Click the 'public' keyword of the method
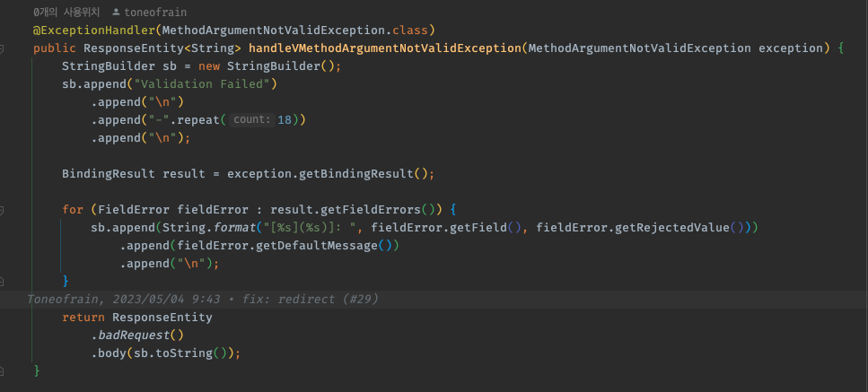Image resolution: width=868 pixels, height=392 pixels. tap(54, 48)
